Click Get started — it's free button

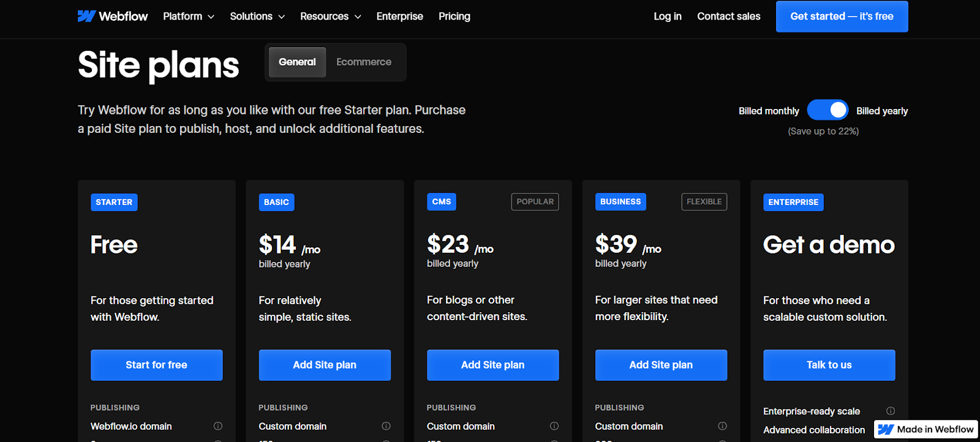(842, 17)
